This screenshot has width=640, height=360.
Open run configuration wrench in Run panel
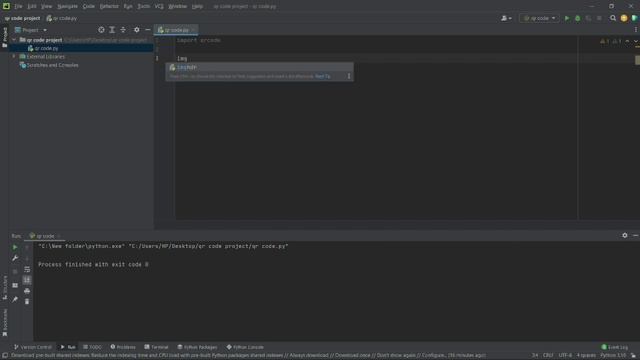[15, 258]
